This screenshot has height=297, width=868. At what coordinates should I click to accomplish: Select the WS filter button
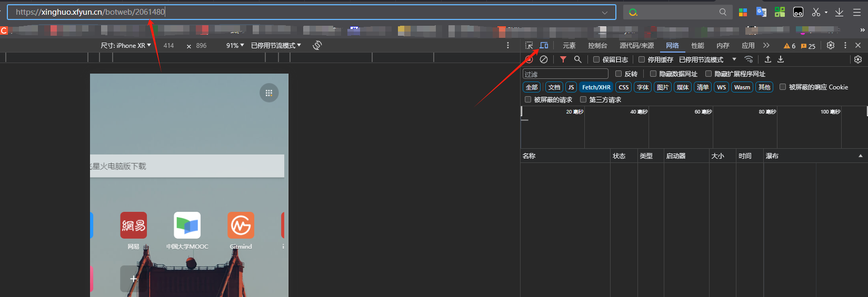[721, 87]
